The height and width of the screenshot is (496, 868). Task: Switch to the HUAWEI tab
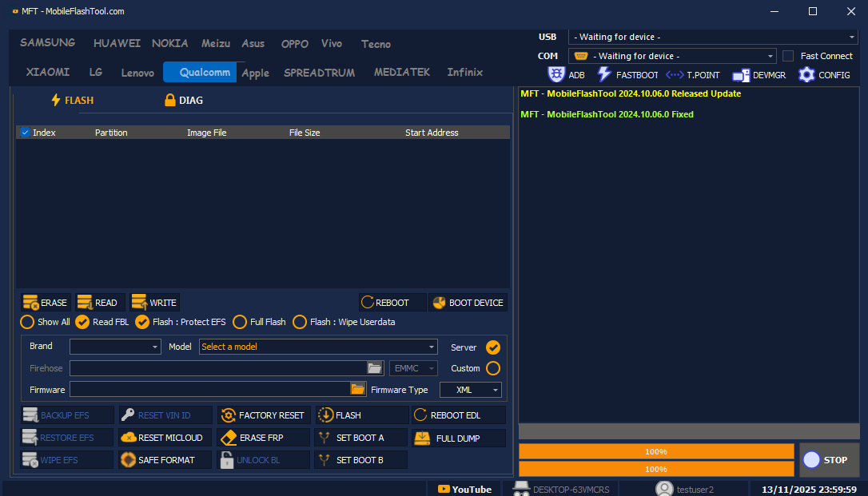[x=117, y=43]
